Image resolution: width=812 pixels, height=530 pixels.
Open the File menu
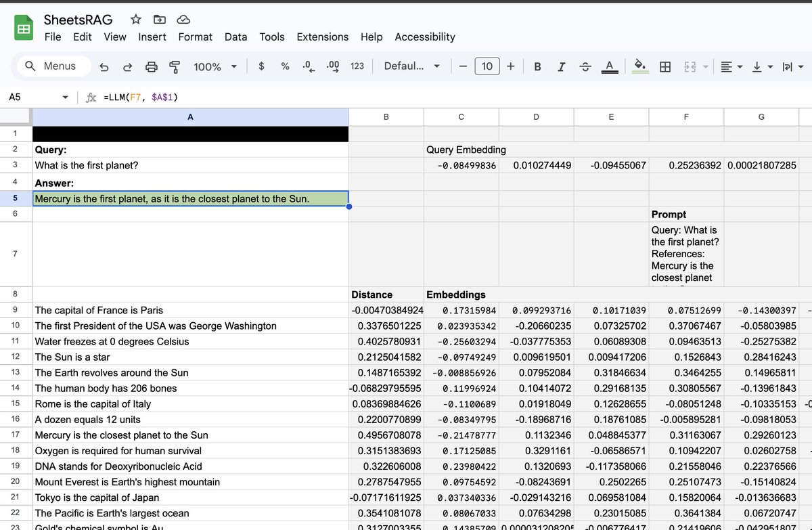pos(53,37)
